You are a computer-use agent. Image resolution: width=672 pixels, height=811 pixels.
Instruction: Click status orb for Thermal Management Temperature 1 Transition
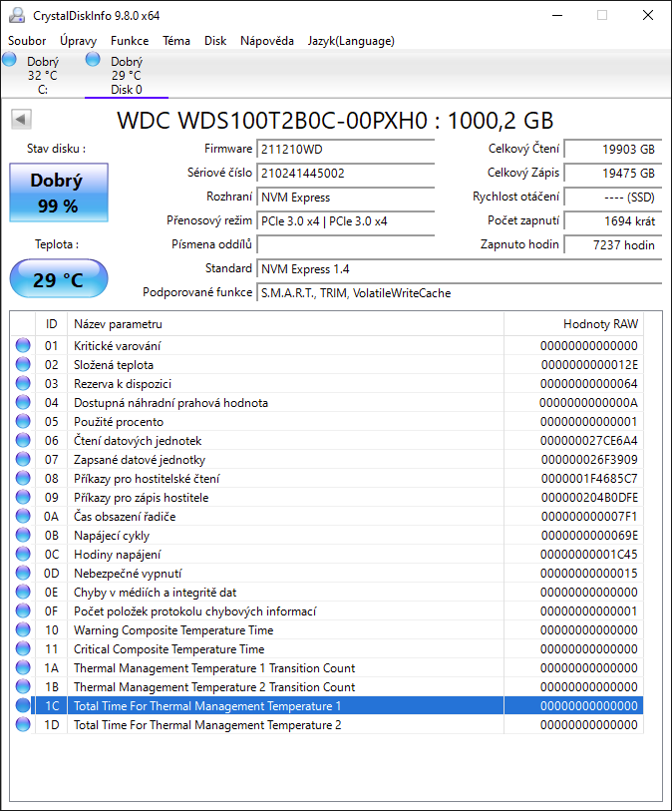pyautogui.click(x=23, y=667)
